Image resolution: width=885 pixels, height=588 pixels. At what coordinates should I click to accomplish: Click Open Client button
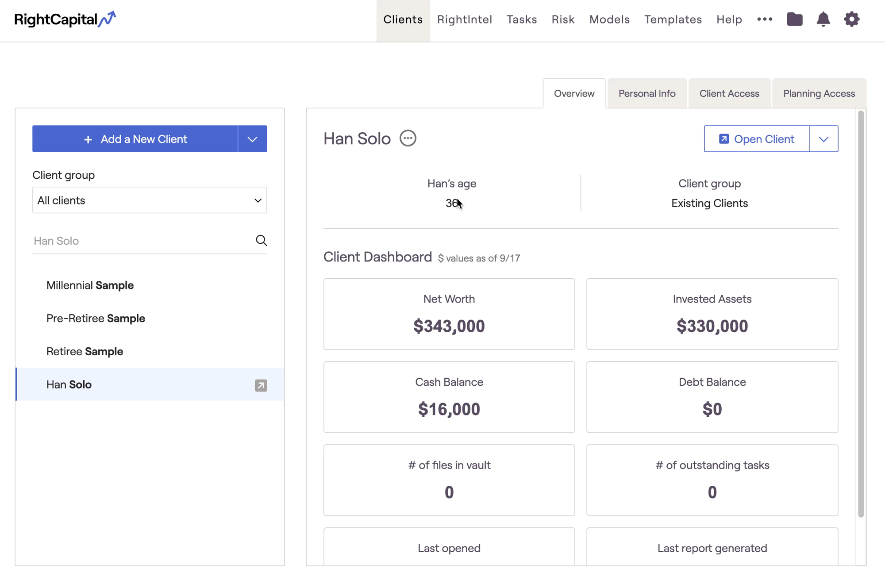click(x=757, y=139)
